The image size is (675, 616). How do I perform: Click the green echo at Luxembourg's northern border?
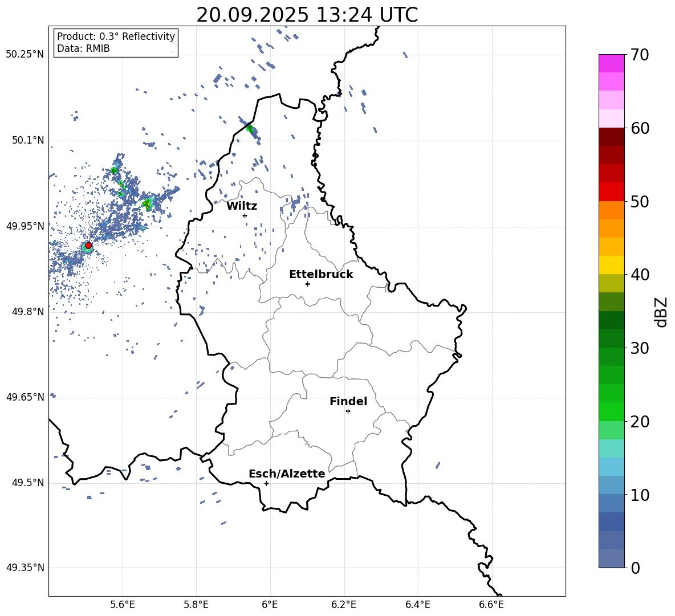[250, 128]
